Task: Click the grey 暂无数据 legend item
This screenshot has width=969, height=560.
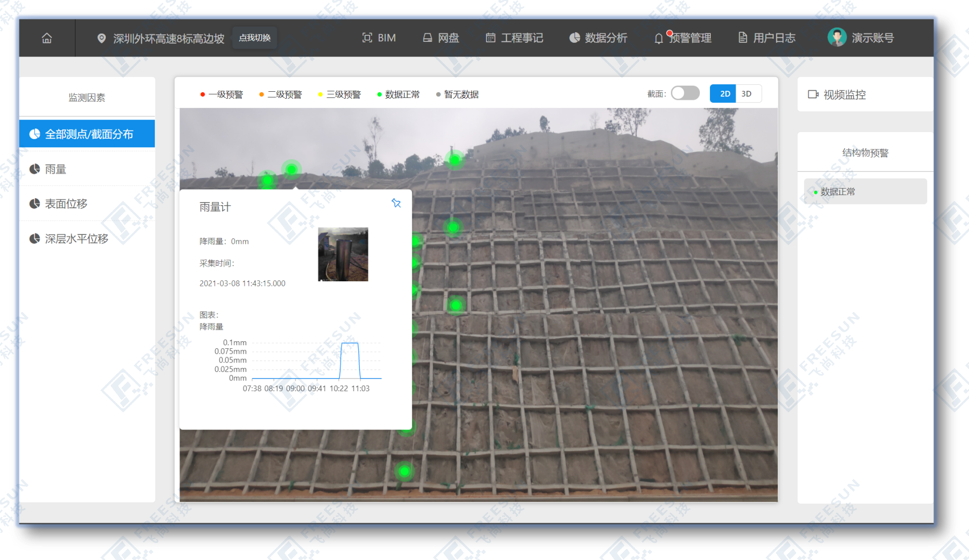Action: 457,94
